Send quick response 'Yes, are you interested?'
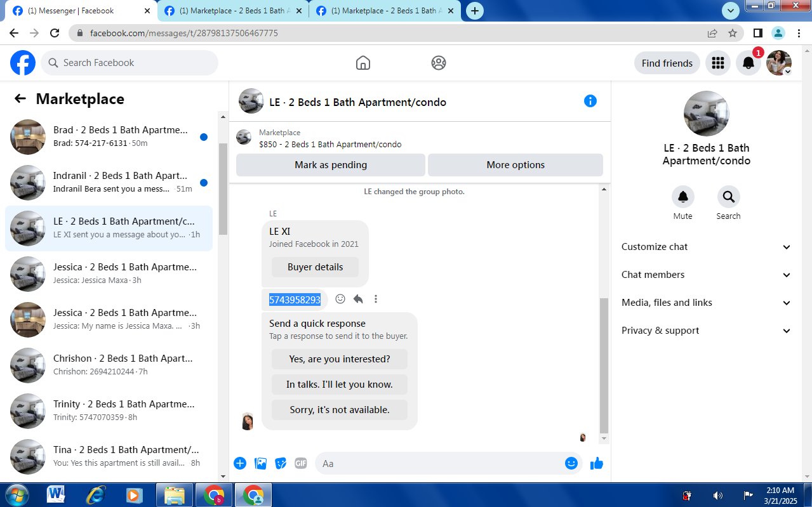This screenshot has width=812, height=507. tap(340, 359)
